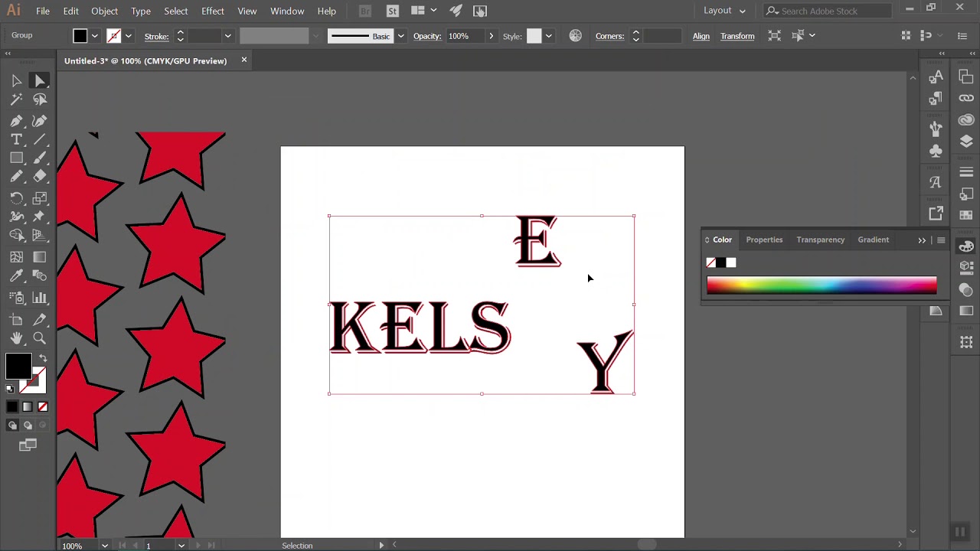Open the zoom level dropdown
Image resolution: width=980 pixels, height=551 pixels.
(105, 546)
